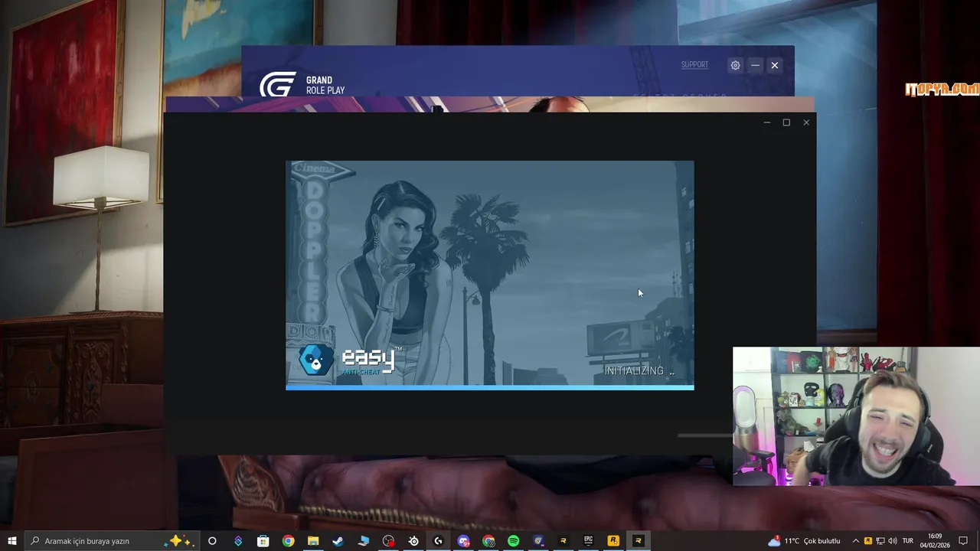The width and height of the screenshot is (980, 551).
Task: Minimize the black game loading window
Action: tap(766, 122)
